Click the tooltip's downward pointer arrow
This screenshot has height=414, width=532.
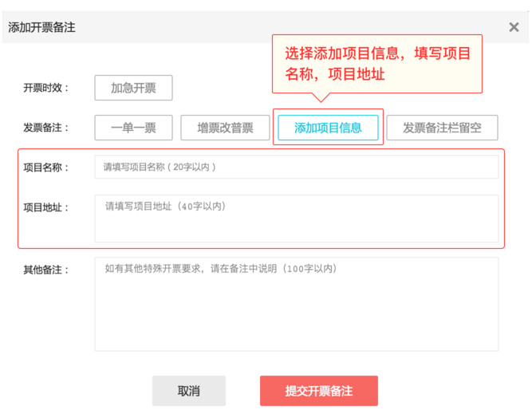(321, 99)
